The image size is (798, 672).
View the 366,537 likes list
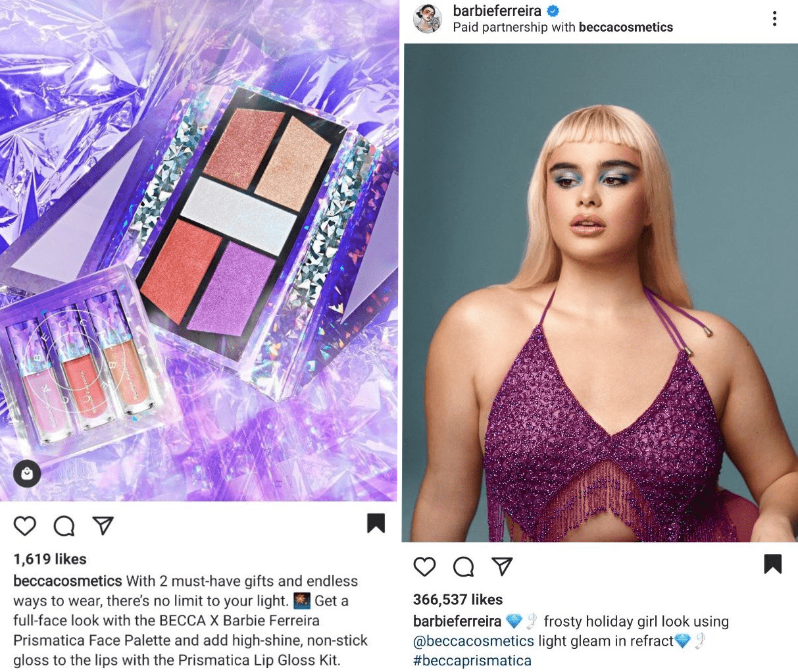[x=458, y=599]
